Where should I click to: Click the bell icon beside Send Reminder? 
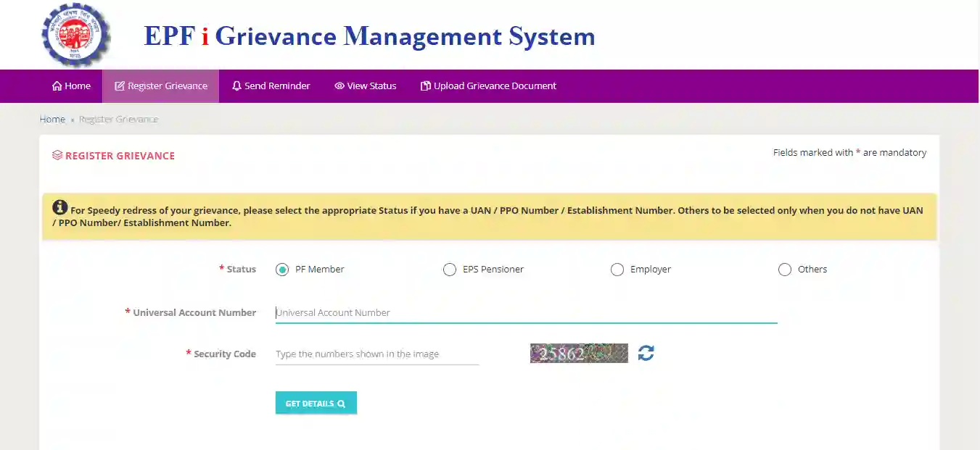236,86
